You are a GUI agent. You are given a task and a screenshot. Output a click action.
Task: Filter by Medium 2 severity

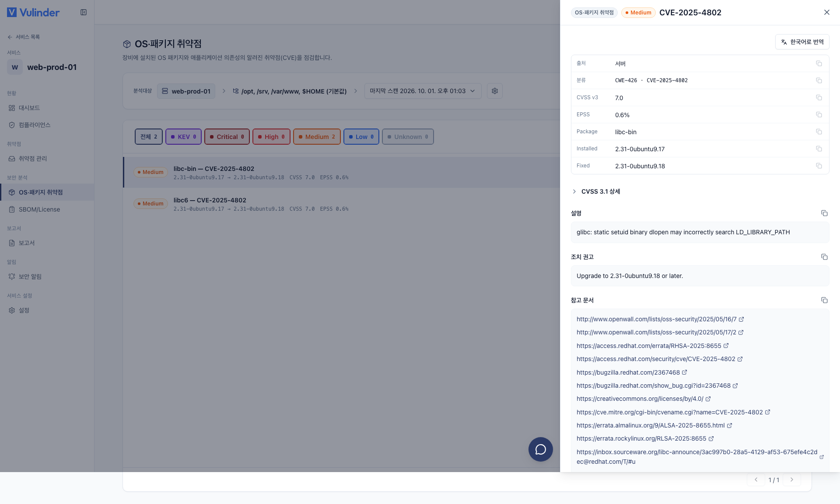click(x=317, y=137)
